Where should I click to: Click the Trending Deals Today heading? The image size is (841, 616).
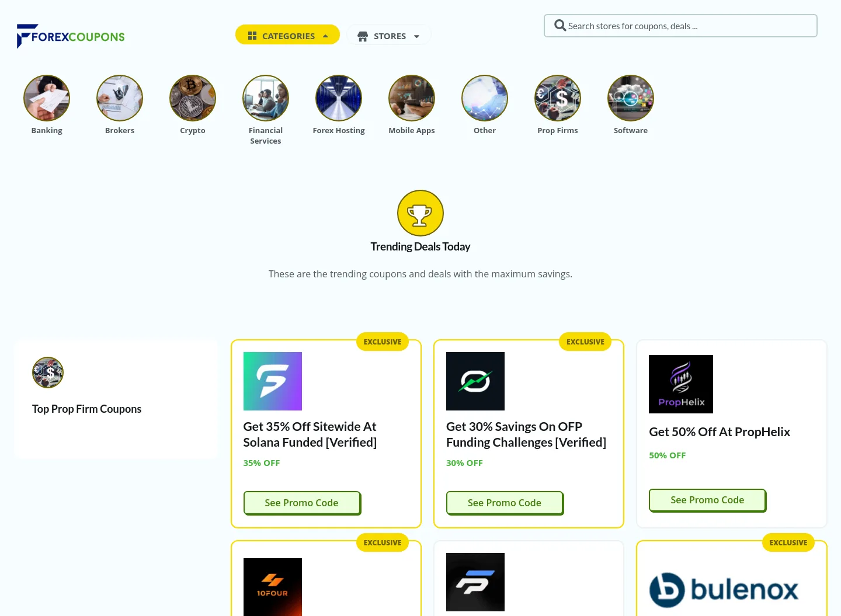pyautogui.click(x=420, y=246)
